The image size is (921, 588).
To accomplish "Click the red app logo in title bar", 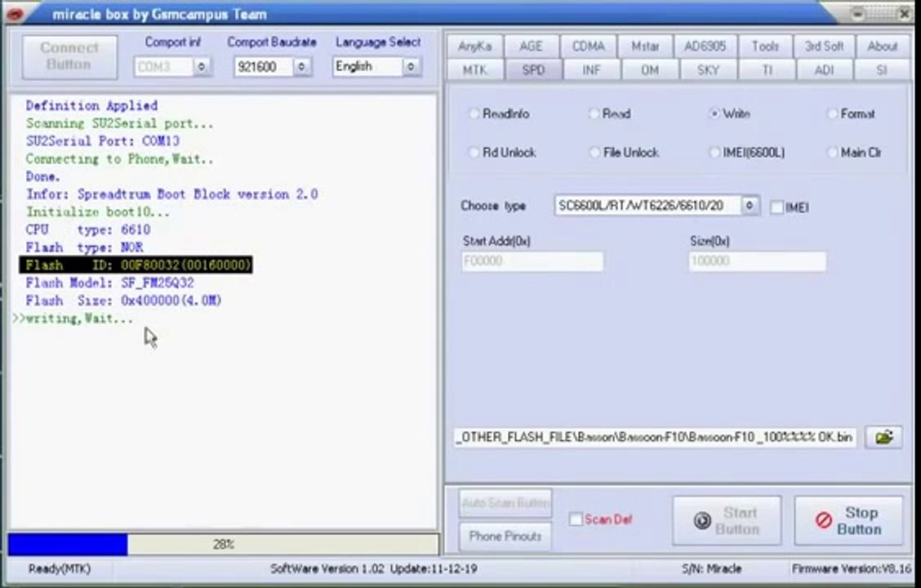I will click(x=16, y=14).
